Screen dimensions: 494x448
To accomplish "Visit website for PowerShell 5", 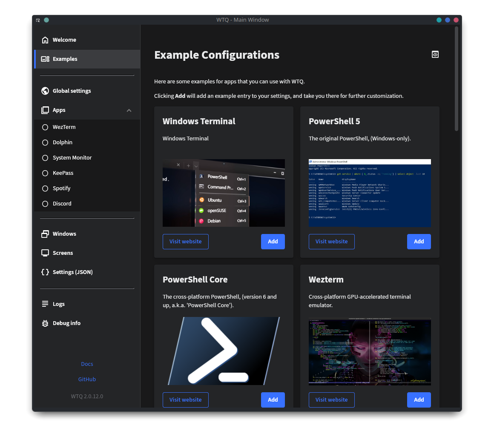I will (331, 242).
